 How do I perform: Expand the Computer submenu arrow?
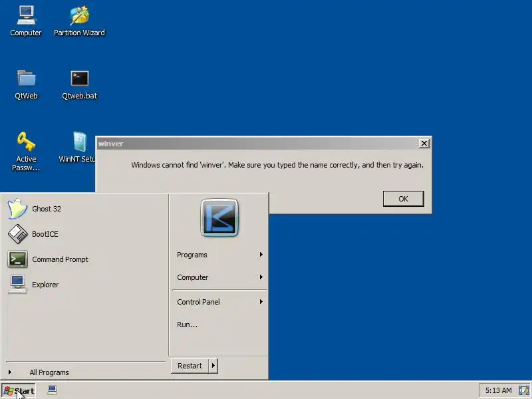point(261,277)
